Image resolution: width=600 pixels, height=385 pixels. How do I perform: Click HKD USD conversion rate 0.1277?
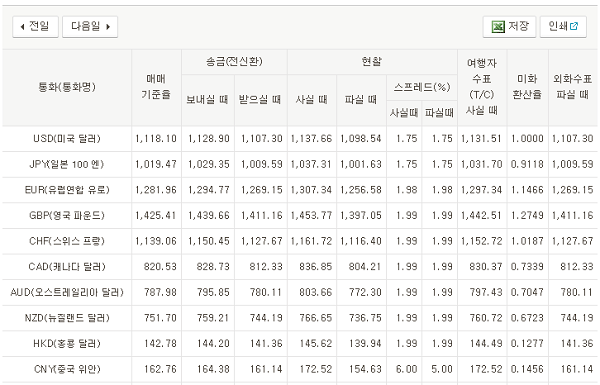[527, 344]
